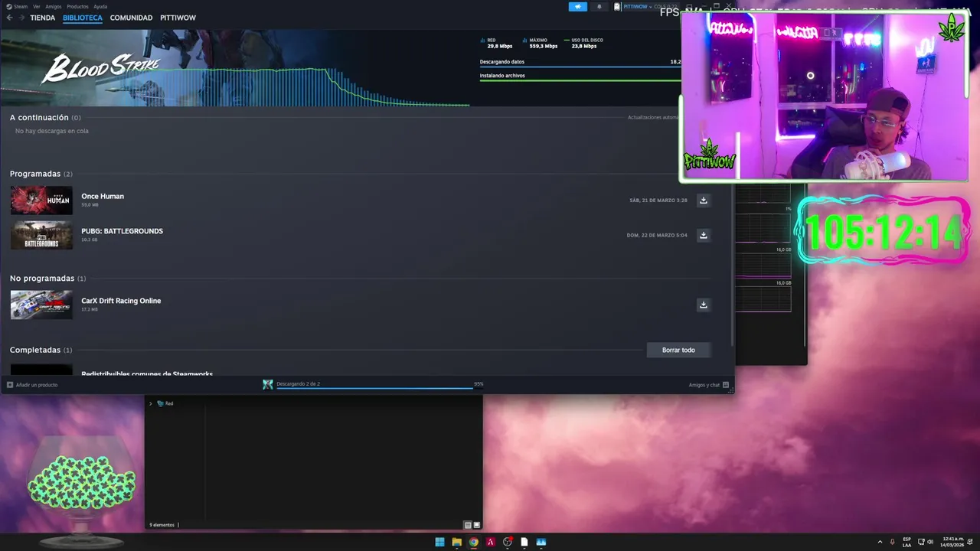Click Programadas (2) section header
This screenshot has height=551, width=980.
(41, 174)
